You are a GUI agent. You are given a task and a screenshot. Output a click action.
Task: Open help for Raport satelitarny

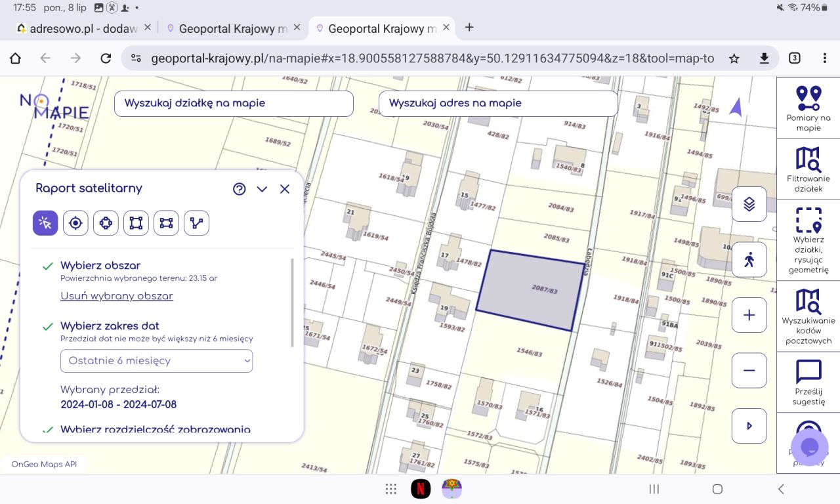240,189
